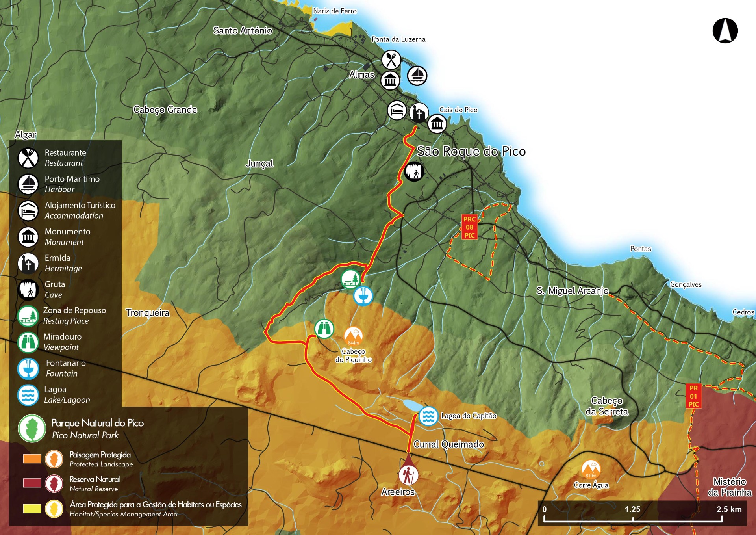This screenshot has height=535, width=756.
Task: Click the hiker icon at Areeiros
Action: point(408,475)
